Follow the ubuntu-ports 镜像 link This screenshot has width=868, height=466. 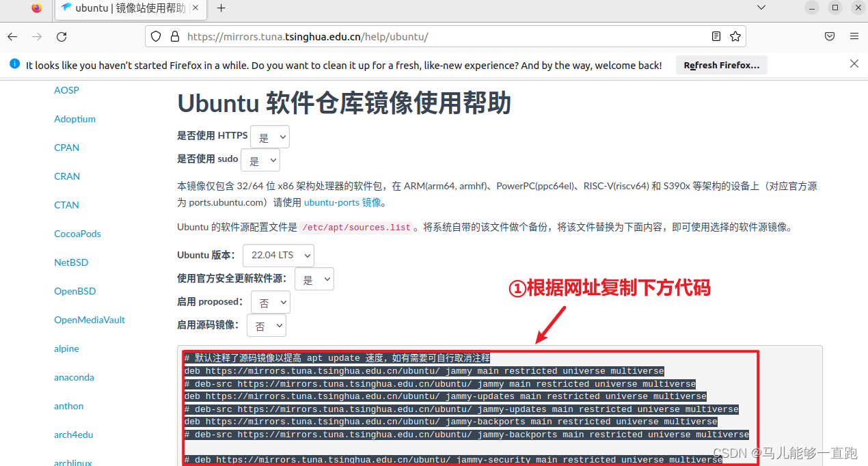342,202
